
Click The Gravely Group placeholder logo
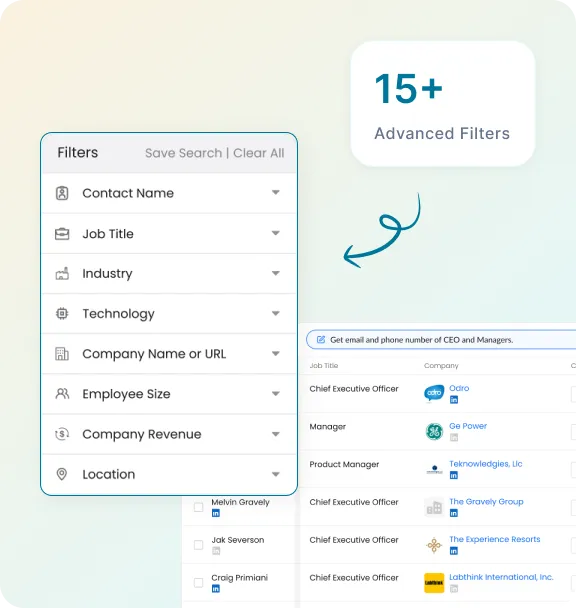coord(434,507)
